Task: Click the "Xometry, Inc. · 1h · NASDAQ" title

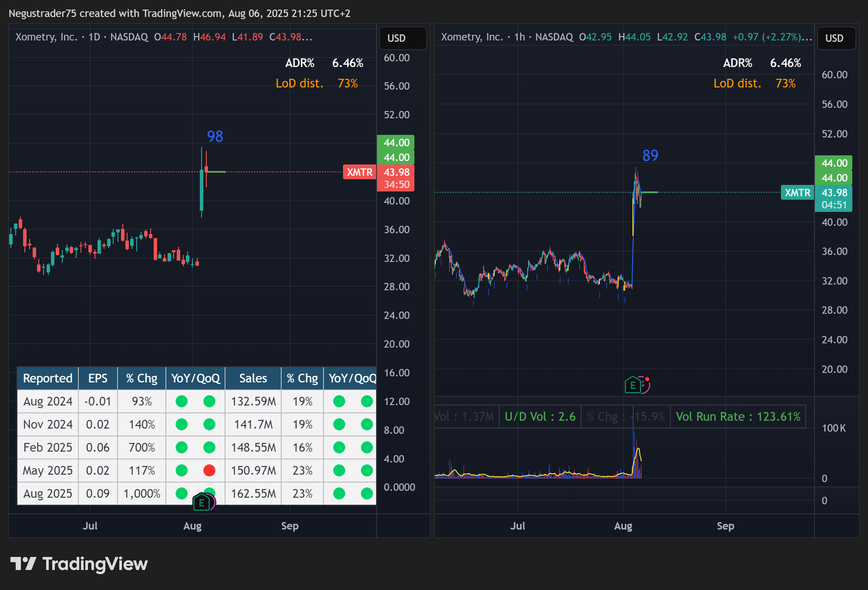Action: tap(507, 37)
